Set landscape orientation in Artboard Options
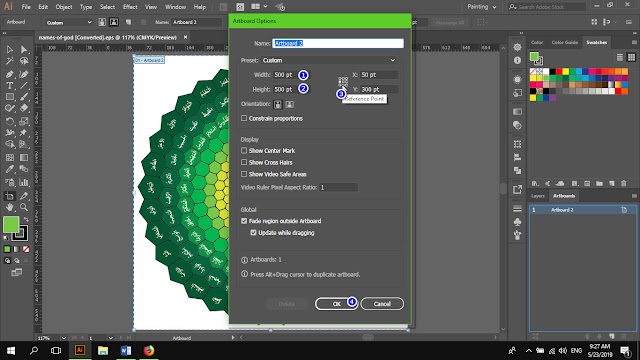 (289, 104)
